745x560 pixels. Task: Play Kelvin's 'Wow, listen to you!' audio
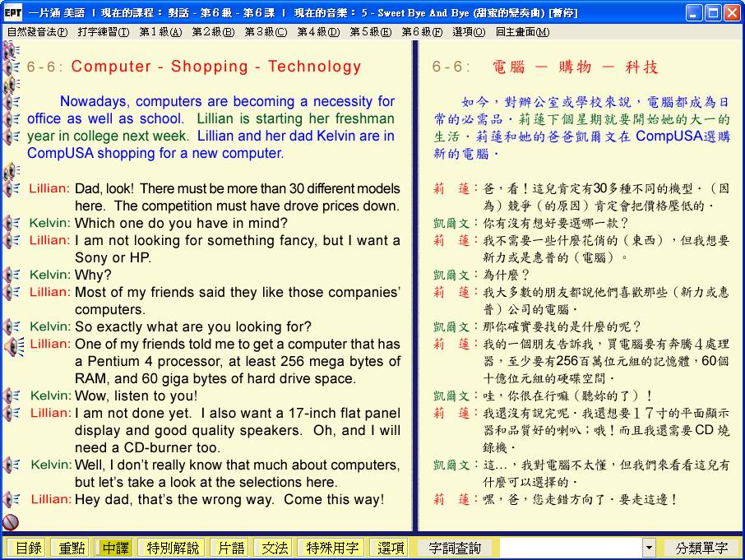tap(12, 396)
